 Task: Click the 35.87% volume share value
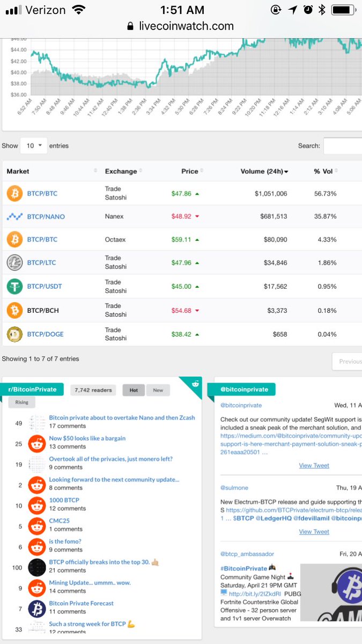tap(325, 216)
